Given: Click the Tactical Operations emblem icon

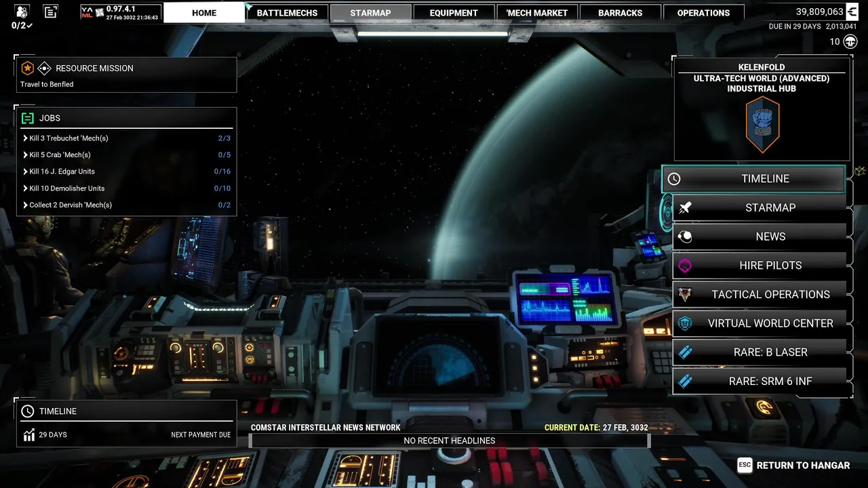Looking at the screenshot, I should click(685, 294).
